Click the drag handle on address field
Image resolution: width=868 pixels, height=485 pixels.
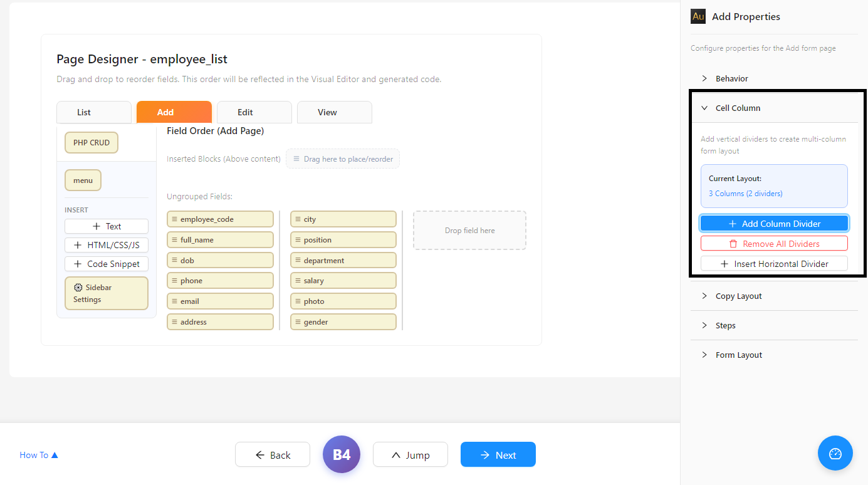[x=174, y=321]
